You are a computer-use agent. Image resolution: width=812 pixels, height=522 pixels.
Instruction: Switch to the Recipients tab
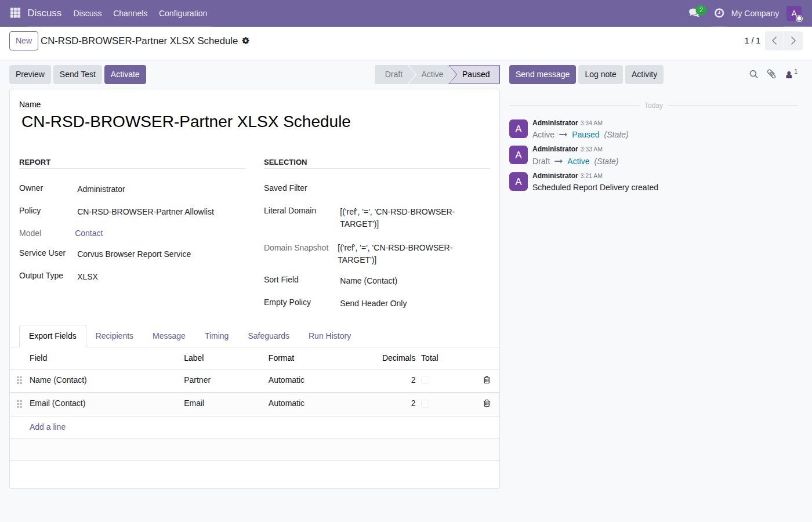coord(114,336)
